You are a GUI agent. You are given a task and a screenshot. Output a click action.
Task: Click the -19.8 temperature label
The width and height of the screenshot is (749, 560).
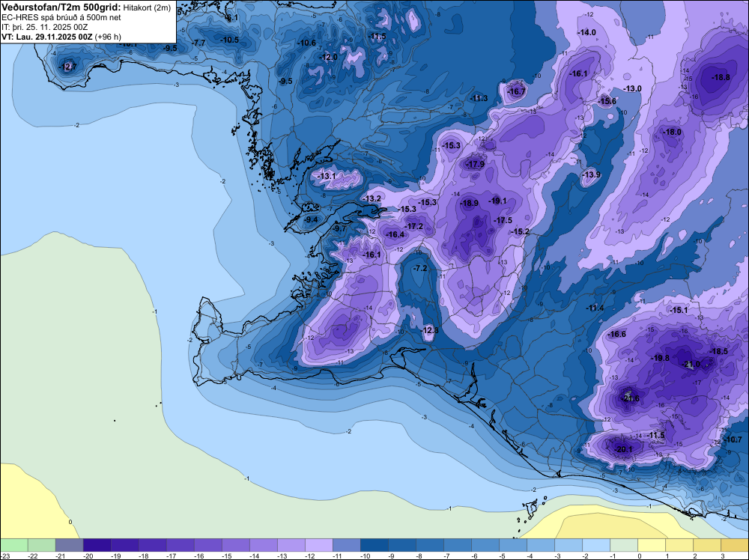[x=660, y=358]
